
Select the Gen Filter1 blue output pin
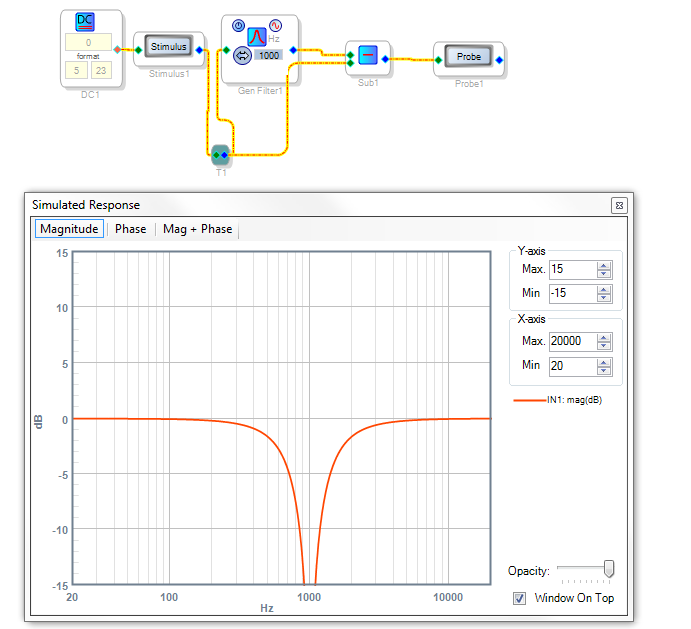[293, 50]
